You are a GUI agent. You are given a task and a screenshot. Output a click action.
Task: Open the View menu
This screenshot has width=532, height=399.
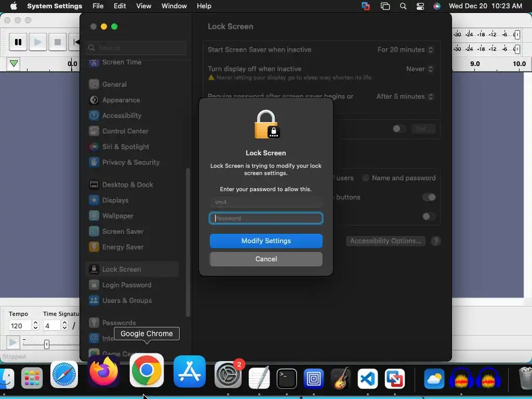[143, 6]
